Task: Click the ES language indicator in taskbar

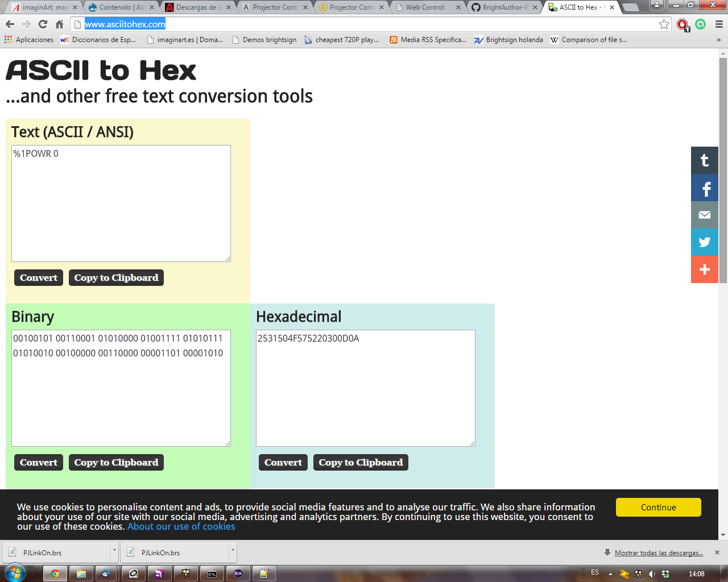Action: pyautogui.click(x=595, y=572)
